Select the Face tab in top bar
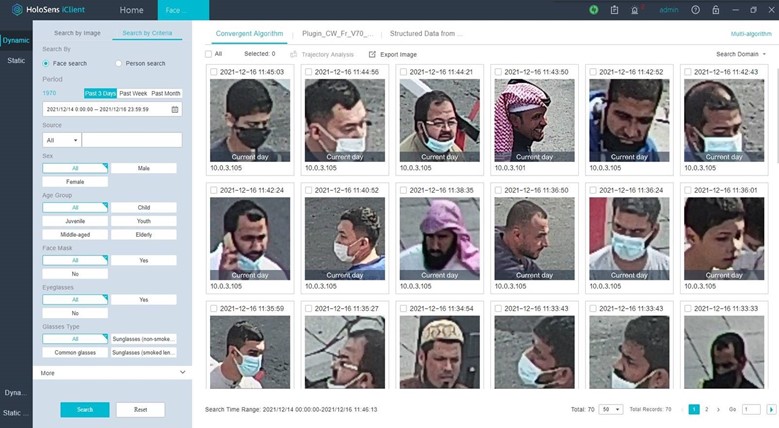The width and height of the screenshot is (779, 428). [183, 10]
